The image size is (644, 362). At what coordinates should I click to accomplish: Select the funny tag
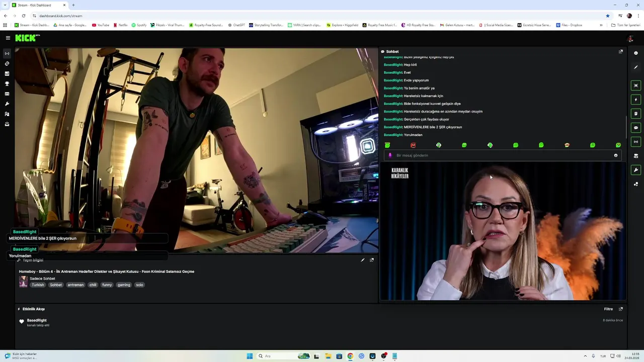(107, 285)
